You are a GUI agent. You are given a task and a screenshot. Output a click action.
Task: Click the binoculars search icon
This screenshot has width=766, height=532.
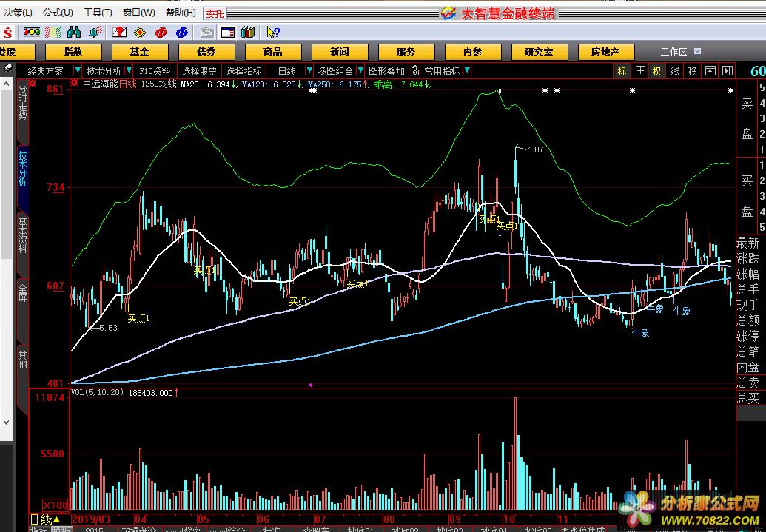[x=74, y=33]
